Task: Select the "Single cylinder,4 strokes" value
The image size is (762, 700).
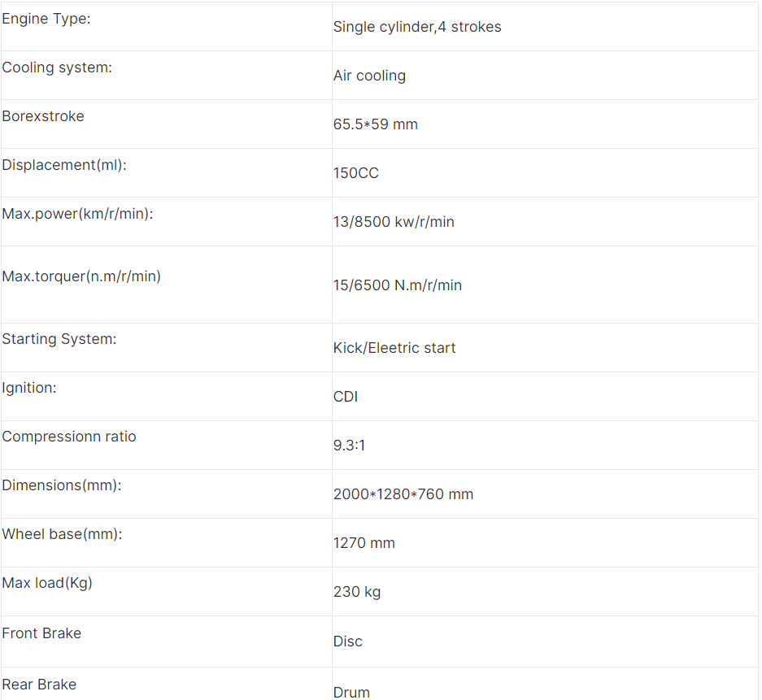Action: [417, 27]
